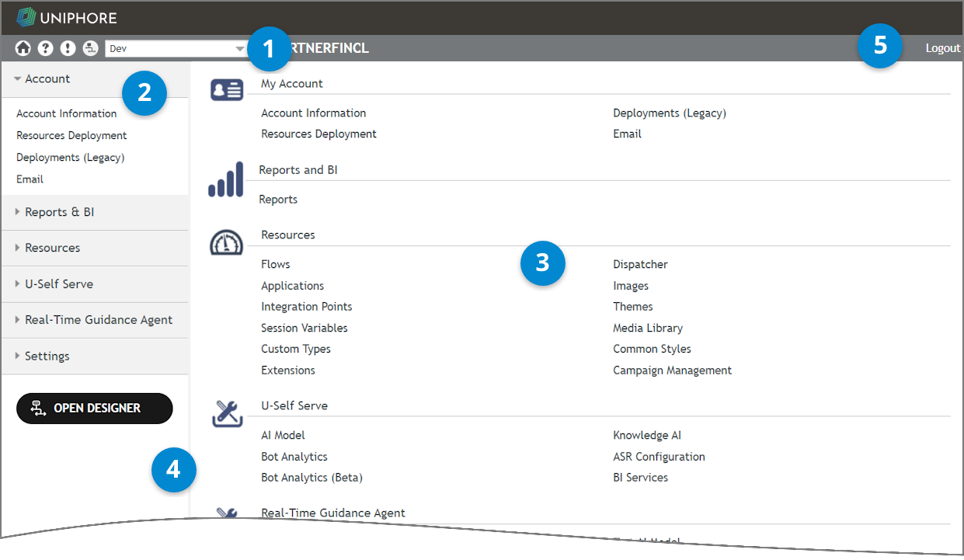
Task: Click the exclamation mark alert icon
Action: pos(68,48)
